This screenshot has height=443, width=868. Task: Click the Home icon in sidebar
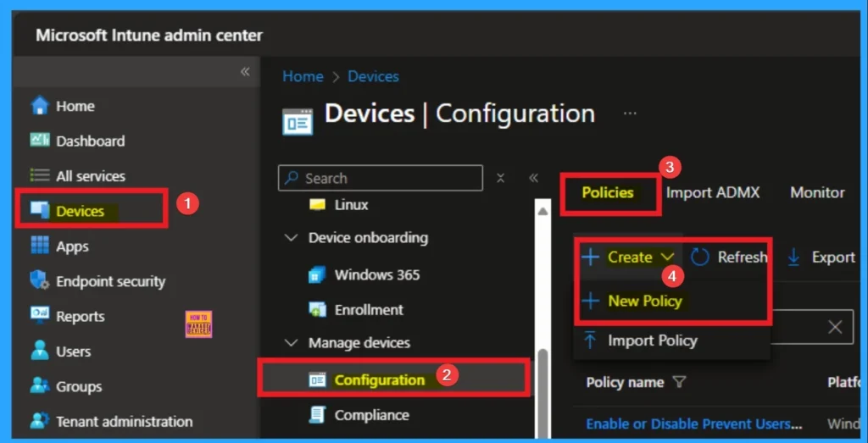pos(40,106)
